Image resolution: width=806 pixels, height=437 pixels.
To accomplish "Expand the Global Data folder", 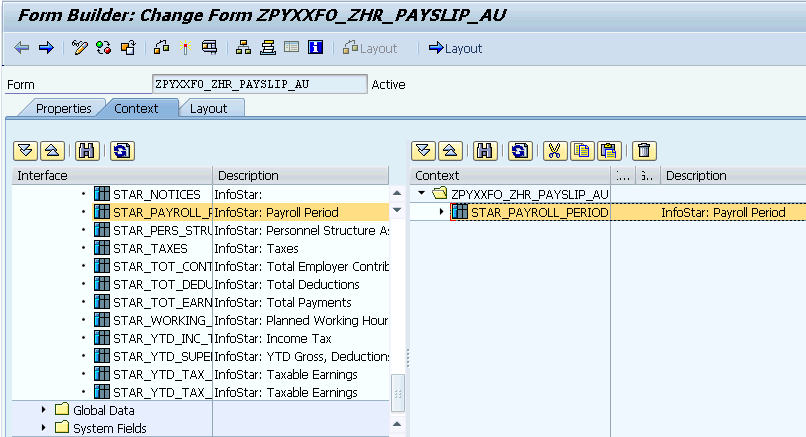I will coord(43,410).
